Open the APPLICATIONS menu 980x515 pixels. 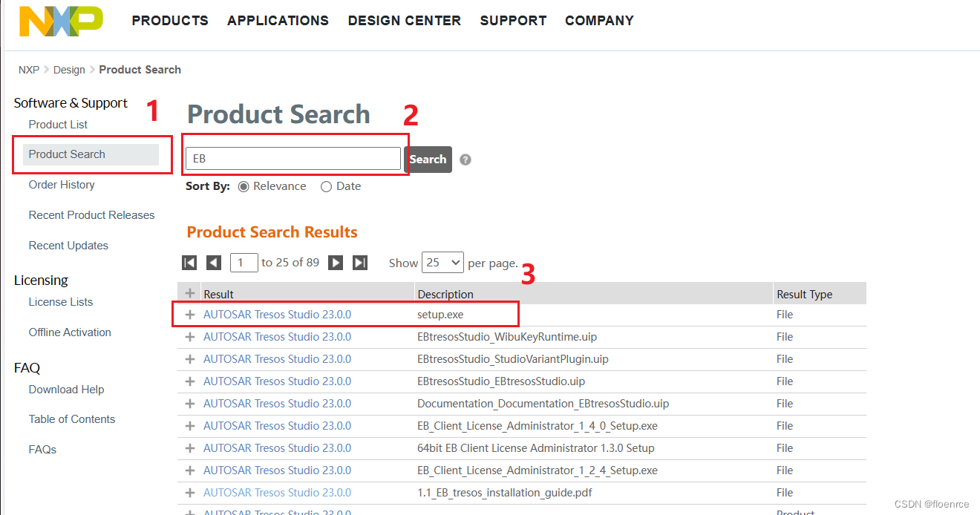(x=278, y=21)
